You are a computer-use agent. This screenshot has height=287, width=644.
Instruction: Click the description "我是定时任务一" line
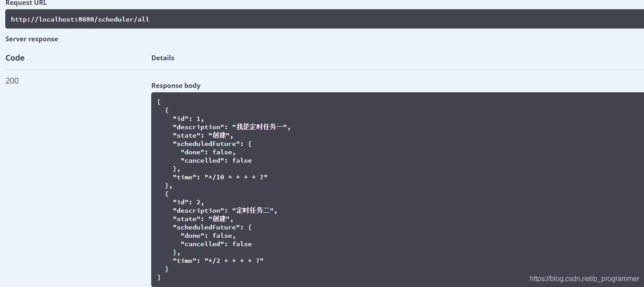(x=232, y=127)
